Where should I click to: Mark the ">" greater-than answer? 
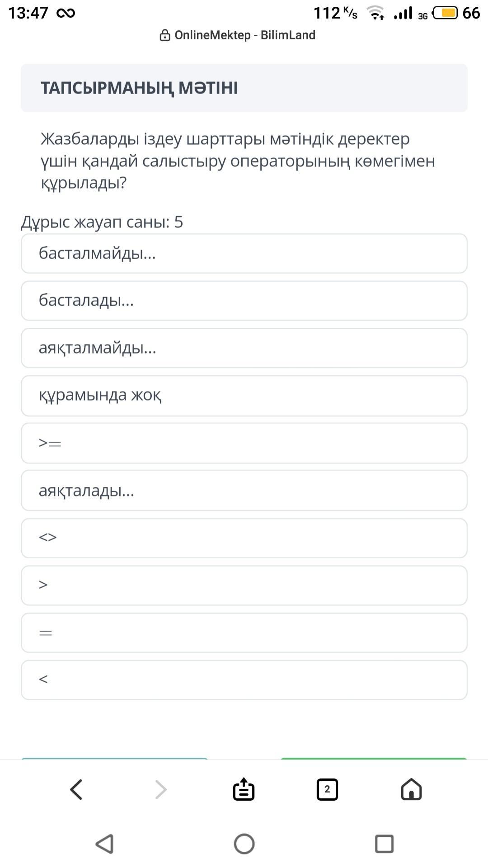coord(244,585)
